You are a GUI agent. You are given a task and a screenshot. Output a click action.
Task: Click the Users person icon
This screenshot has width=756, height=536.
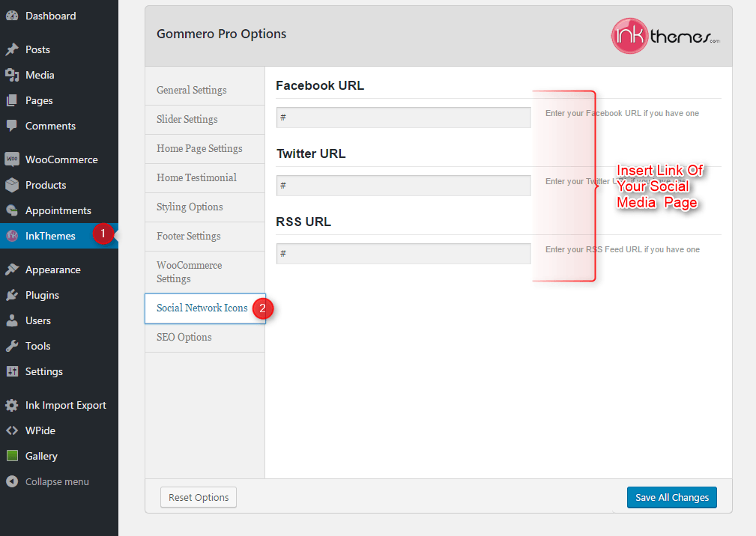pyautogui.click(x=12, y=320)
